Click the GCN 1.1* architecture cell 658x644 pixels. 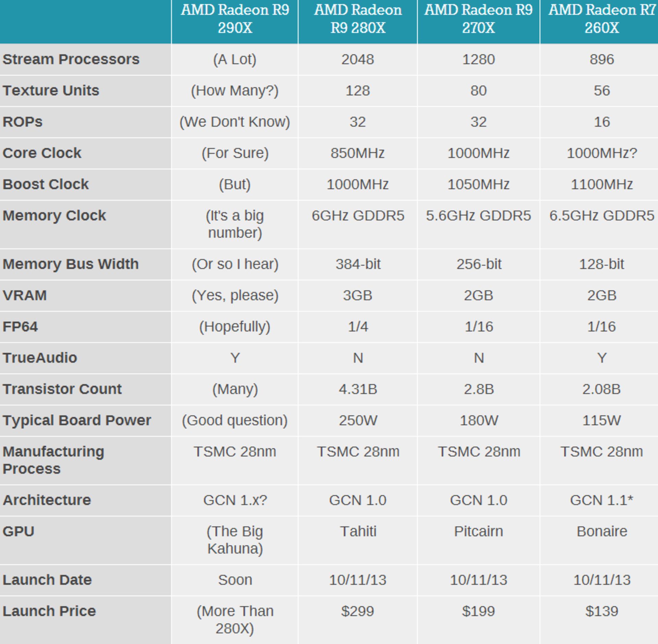click(x=601, y=500)
